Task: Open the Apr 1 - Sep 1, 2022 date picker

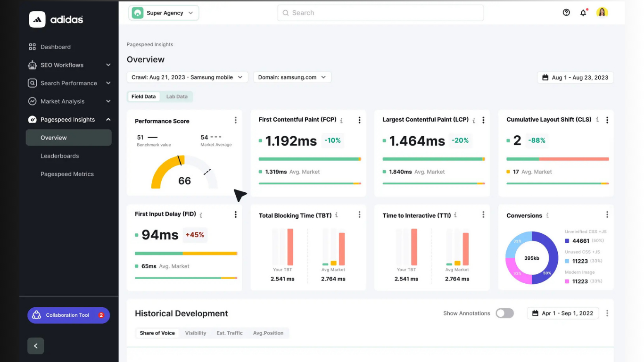Action: point(563,313)
